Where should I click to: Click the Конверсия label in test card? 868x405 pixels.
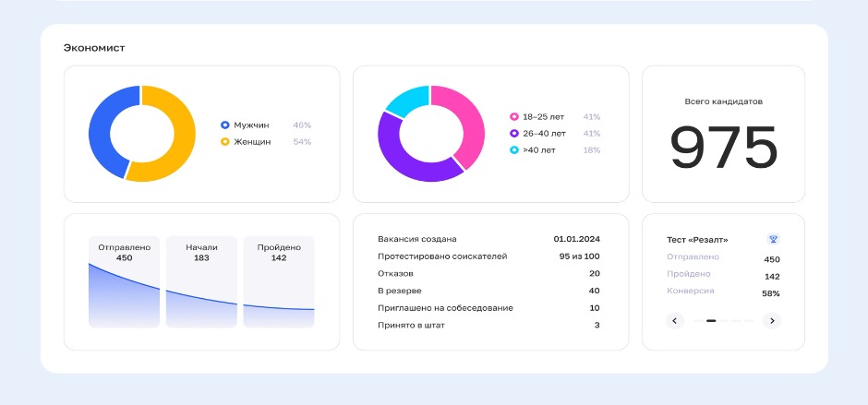pyautogui.click(x=688, y=292)
